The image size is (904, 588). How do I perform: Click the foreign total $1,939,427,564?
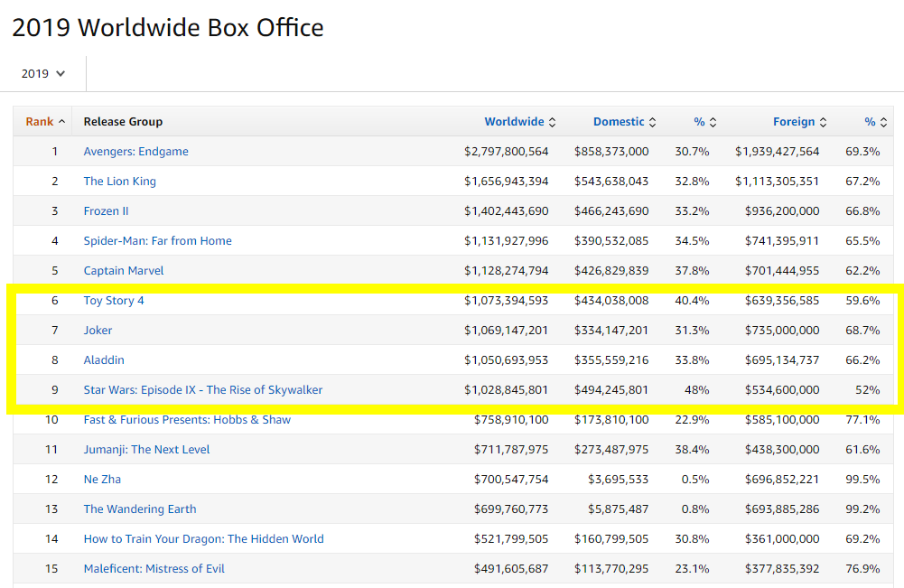pyautogui.click(x=778, y=152)
